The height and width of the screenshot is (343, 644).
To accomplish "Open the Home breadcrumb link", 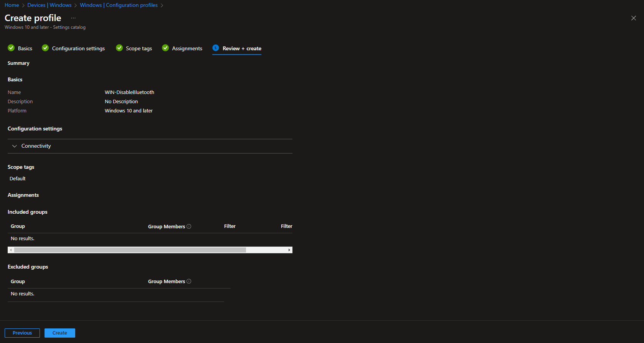I will pyautogui.click(x=12, y=5).
